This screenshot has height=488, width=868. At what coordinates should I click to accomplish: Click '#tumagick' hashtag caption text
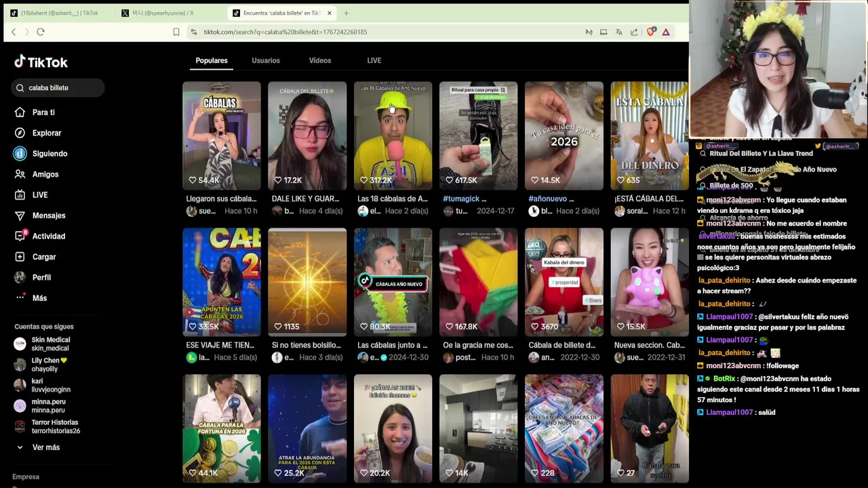pyautogui.click(x=461, y=199)
